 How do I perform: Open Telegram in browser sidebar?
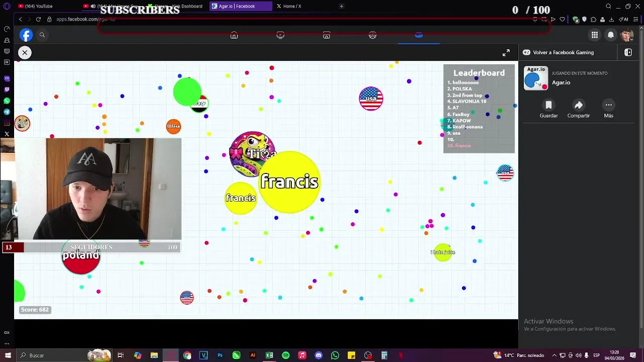(7, 112)
